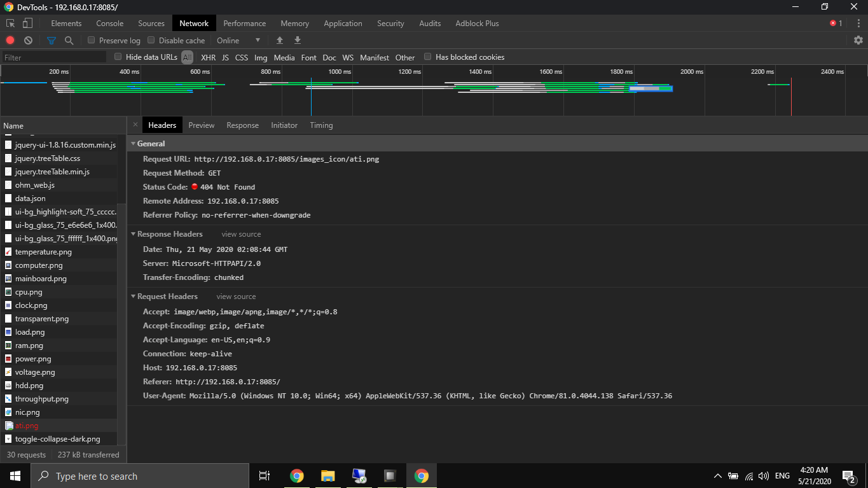Image resolution: width=868 pixels, height=488 pixels.
Task: Switch to the Timing tab
Action: [x=321, y=125]
